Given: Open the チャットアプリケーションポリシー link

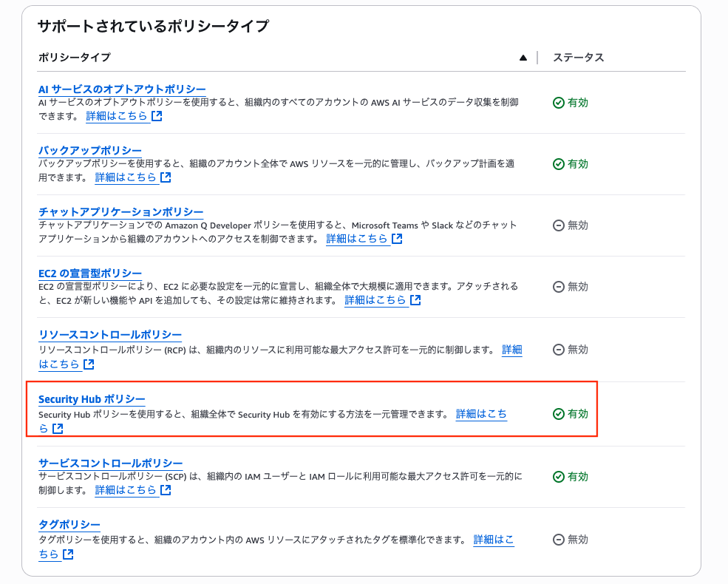Looking at the screenshot, I should click(120, 212).
